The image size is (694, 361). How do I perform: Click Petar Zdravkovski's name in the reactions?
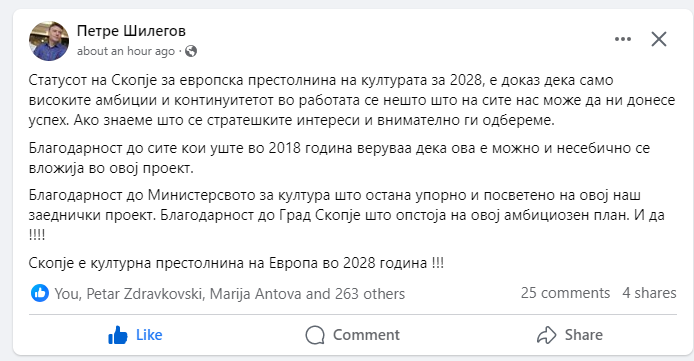144,294
